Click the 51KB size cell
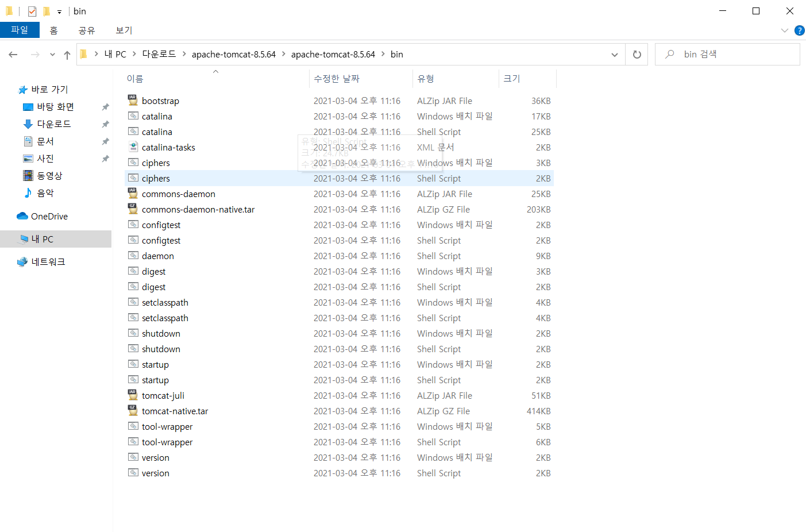 (x=541, y=395)
